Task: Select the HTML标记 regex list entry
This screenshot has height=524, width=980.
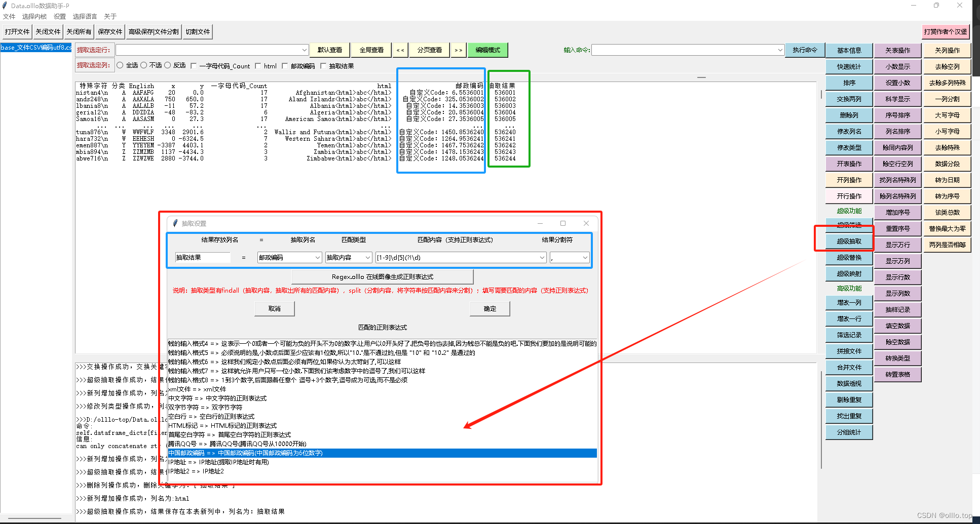Action: click(x=382, y=426)
